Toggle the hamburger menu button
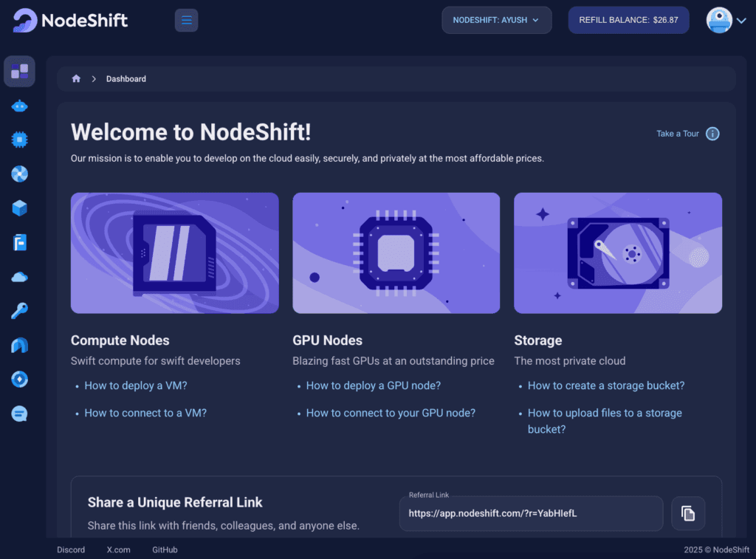The width and height of the screenshot is (756, 559). pos(186,20)
